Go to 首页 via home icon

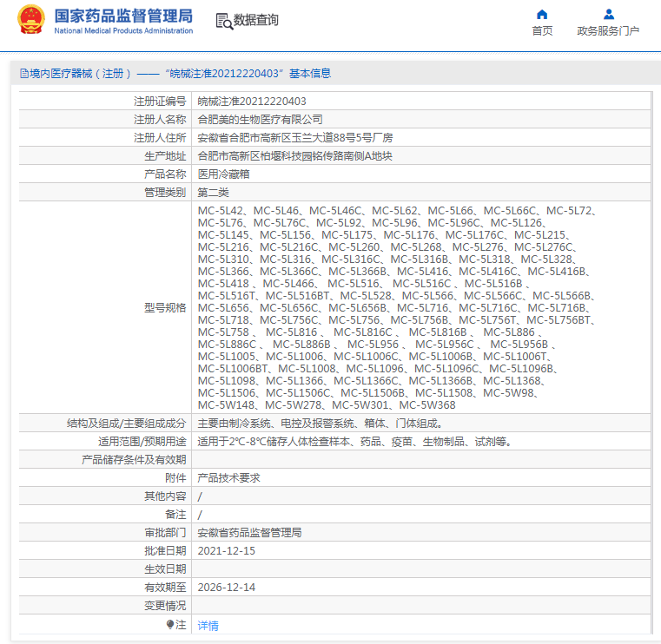coord(542,15)
